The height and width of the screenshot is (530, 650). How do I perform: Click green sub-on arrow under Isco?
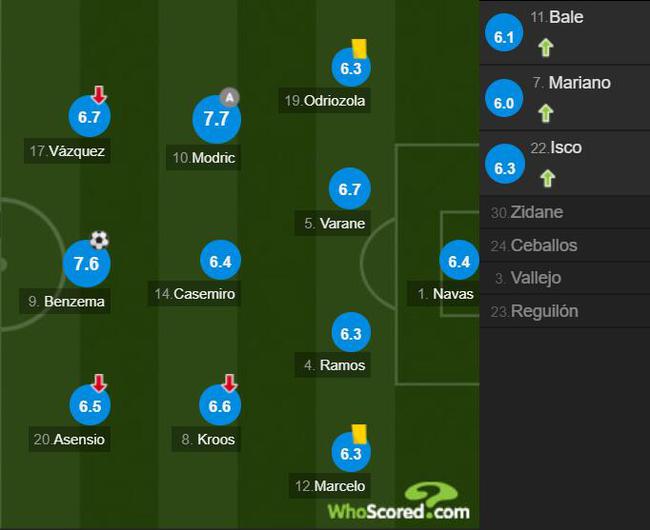[x=547, y=178]
